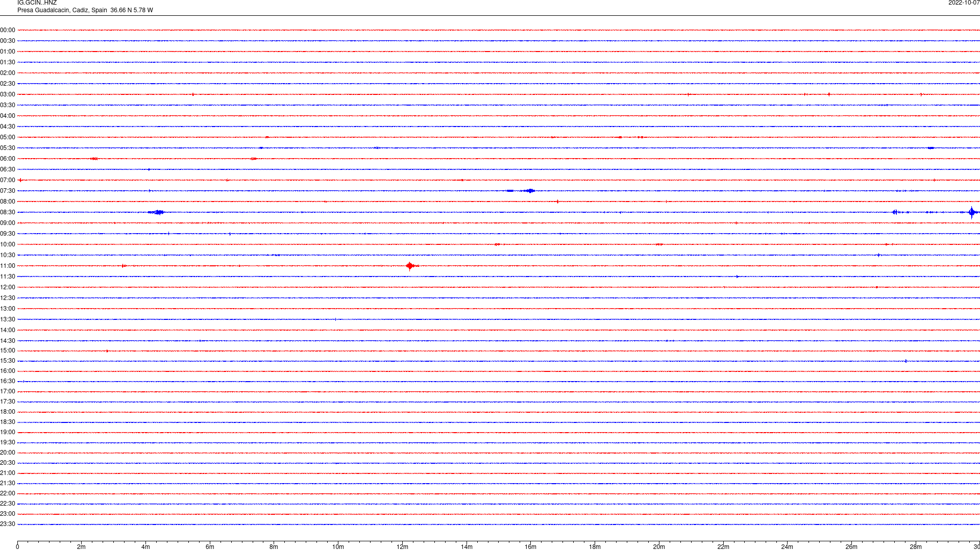Click the 6m tick on time axis
Viewport: 980px width, 551px height.
click(210, 547)
